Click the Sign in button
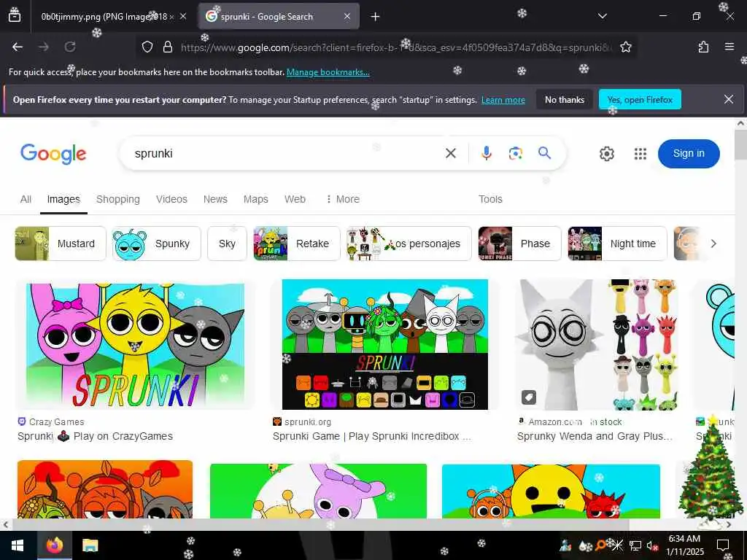This screenshot has width=747, height=560. click(x=689, y=153)
